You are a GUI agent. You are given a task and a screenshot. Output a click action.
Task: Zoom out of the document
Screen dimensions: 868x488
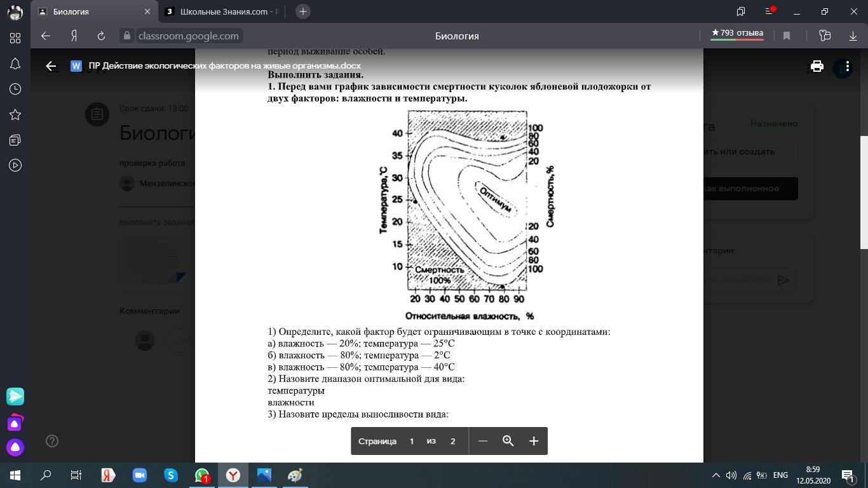click(483, 441)
